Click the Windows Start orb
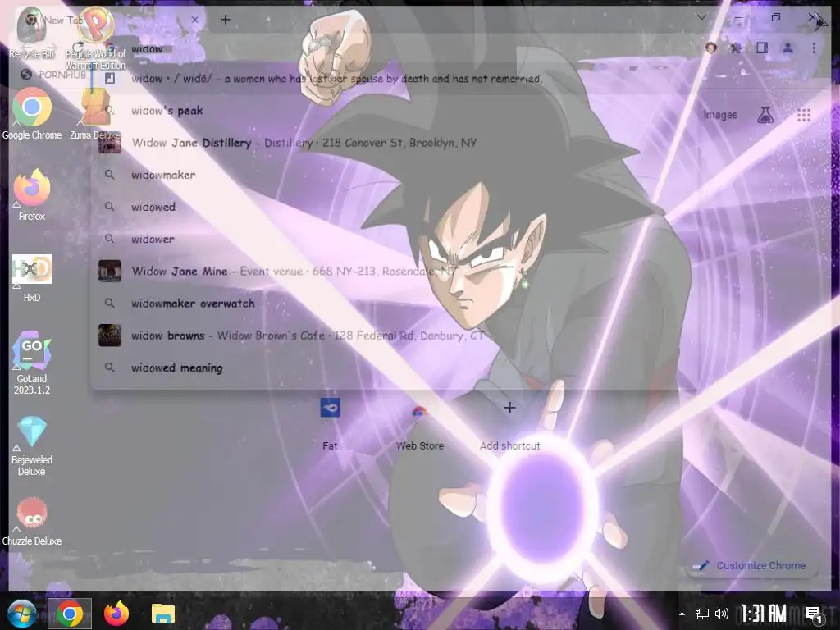840x630 pixels. [x=22, y=614]
